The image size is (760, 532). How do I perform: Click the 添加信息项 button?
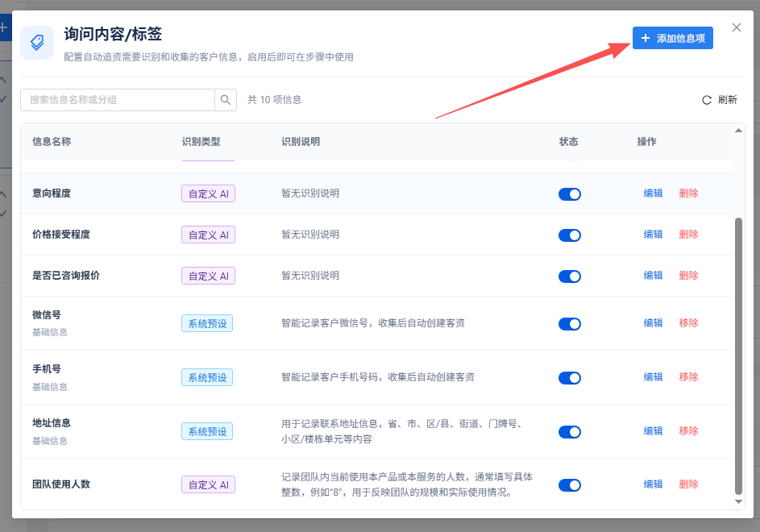[672, 38]
